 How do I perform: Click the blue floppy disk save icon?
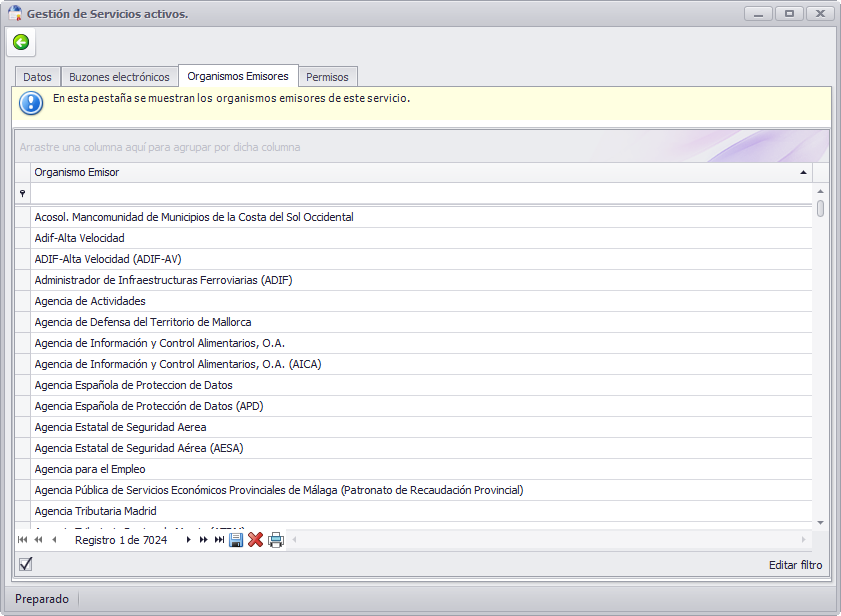tap(236, 540)
